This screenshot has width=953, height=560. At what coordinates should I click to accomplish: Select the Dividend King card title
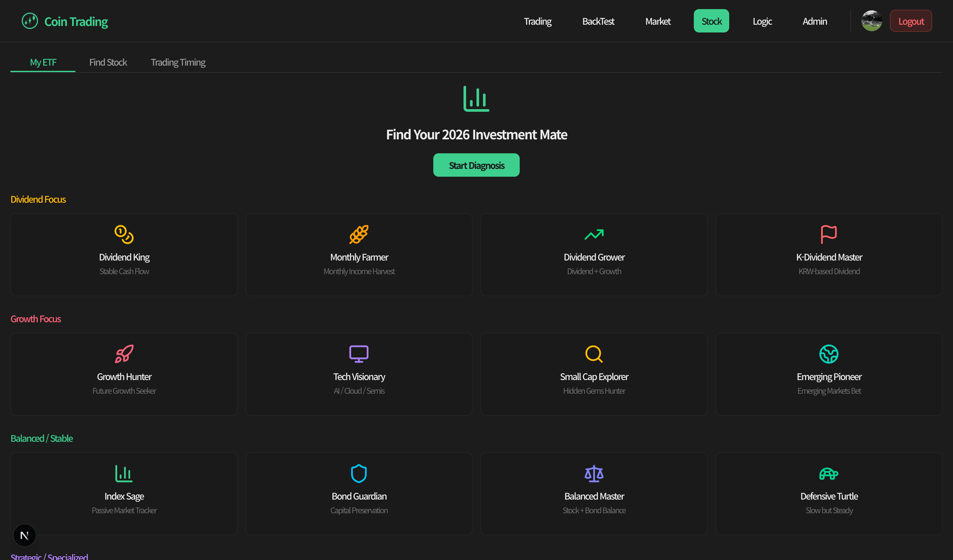coord(124,257)
